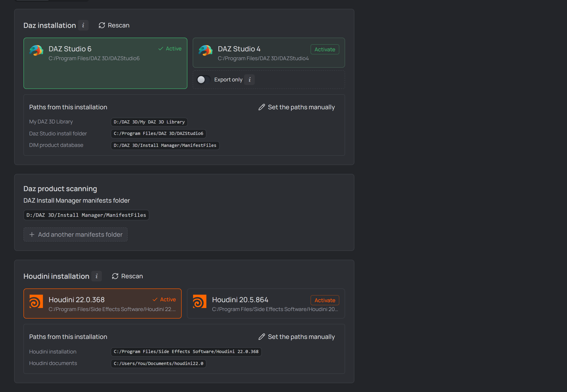Set the Daz paths manually
This screenshot has width=567, height=392.
297,107
